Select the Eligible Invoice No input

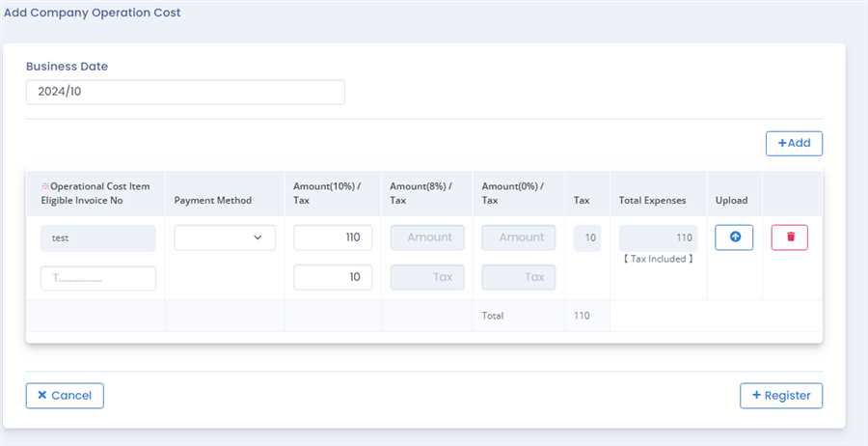98,278
